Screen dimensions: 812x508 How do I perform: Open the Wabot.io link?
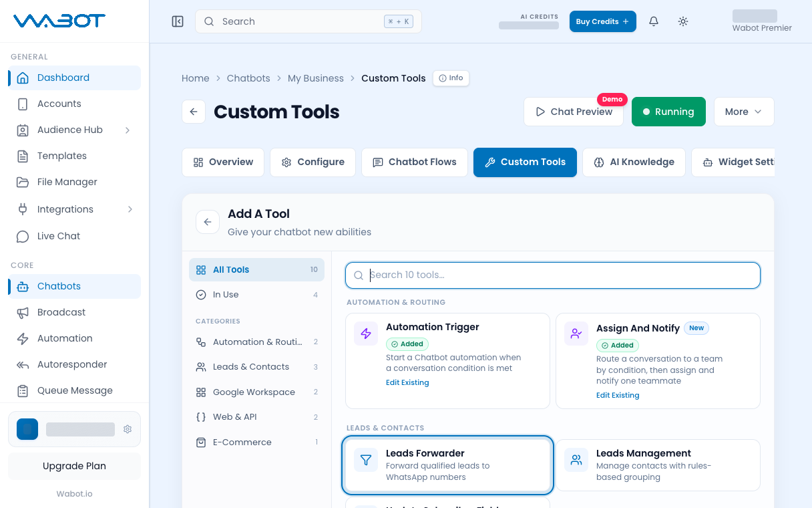(x=74, y=493)
